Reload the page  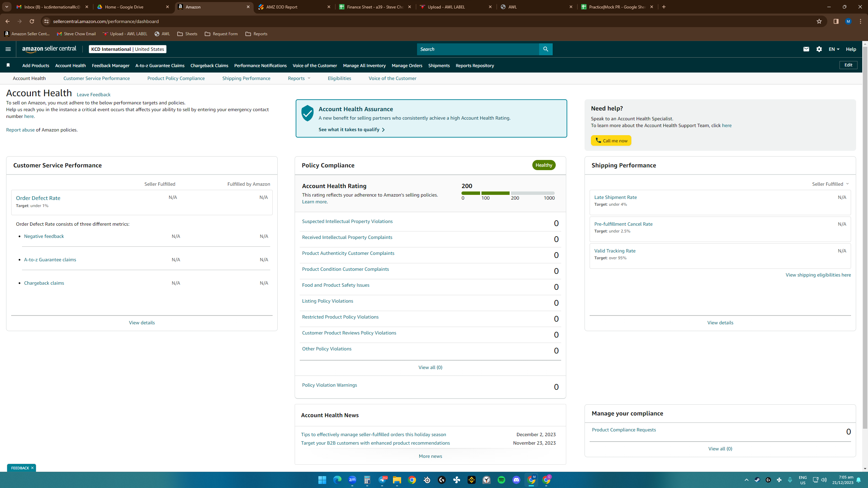coord(32,21)
